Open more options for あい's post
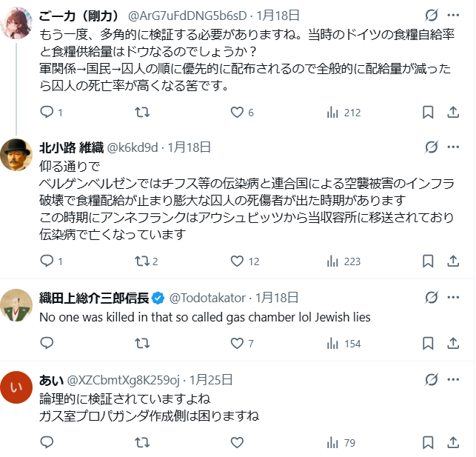 point(453,380)
